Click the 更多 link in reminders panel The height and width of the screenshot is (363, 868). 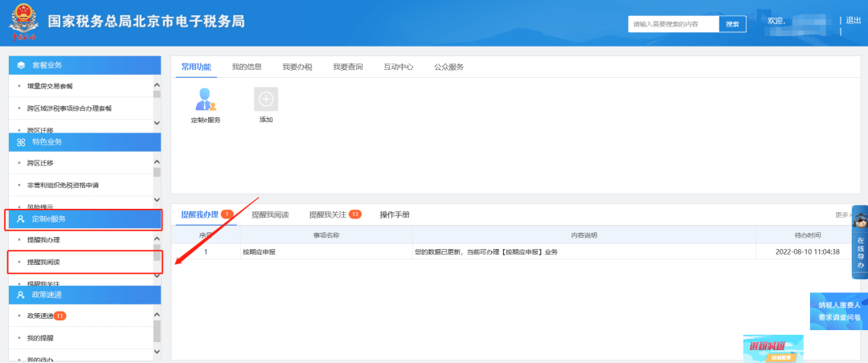coord(844,214)
